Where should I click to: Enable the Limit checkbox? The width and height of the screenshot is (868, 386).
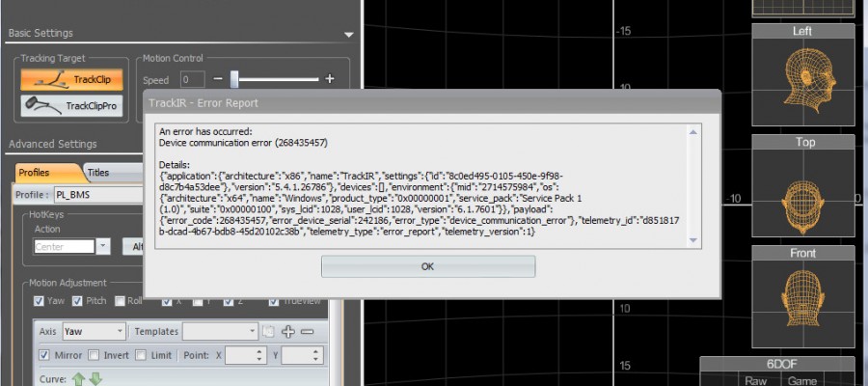click(x=141, y=355)
